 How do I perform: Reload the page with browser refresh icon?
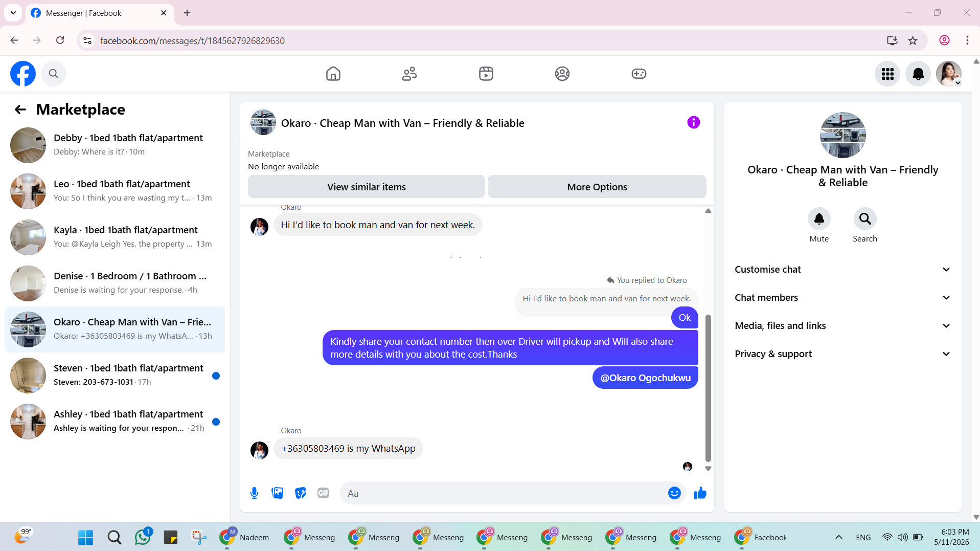coord(60,40)
